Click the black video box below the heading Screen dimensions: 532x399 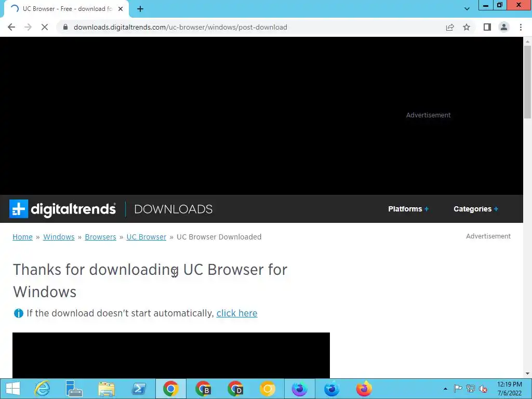pyautogui.click(x=171, y=355)
